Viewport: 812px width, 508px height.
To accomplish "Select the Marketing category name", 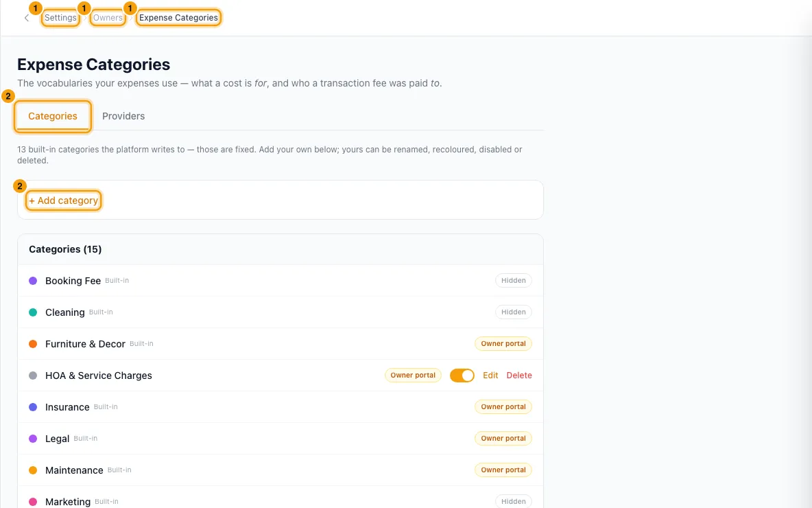I will [x=68, y=502].
